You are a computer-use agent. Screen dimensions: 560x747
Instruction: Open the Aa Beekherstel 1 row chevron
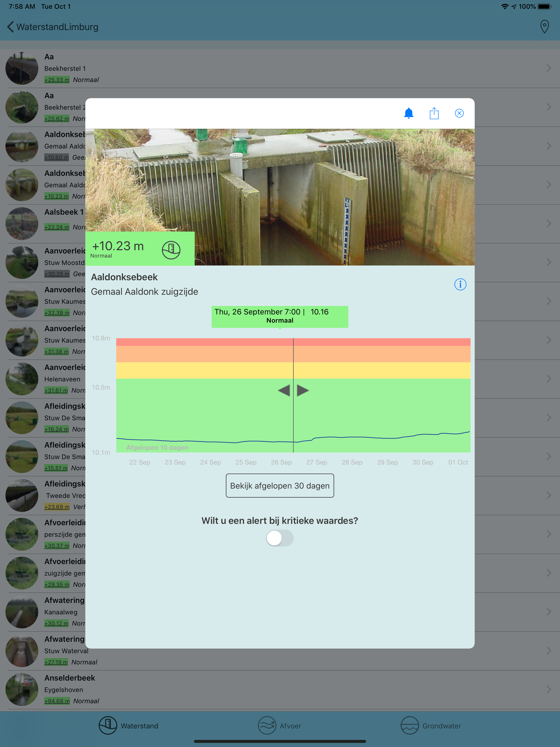[549, 68]
